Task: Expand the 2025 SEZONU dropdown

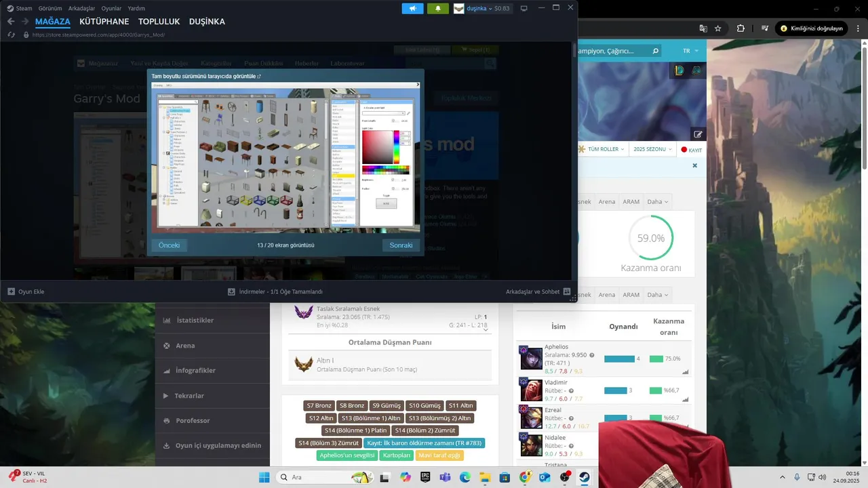Action: pos(652,149)
